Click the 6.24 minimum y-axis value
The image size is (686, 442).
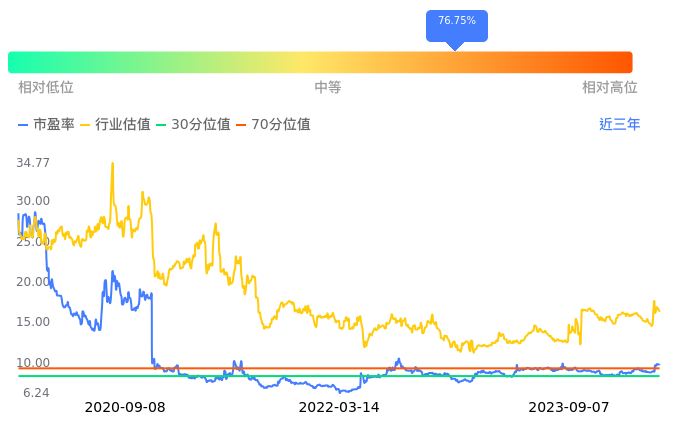tap(36, 393)
